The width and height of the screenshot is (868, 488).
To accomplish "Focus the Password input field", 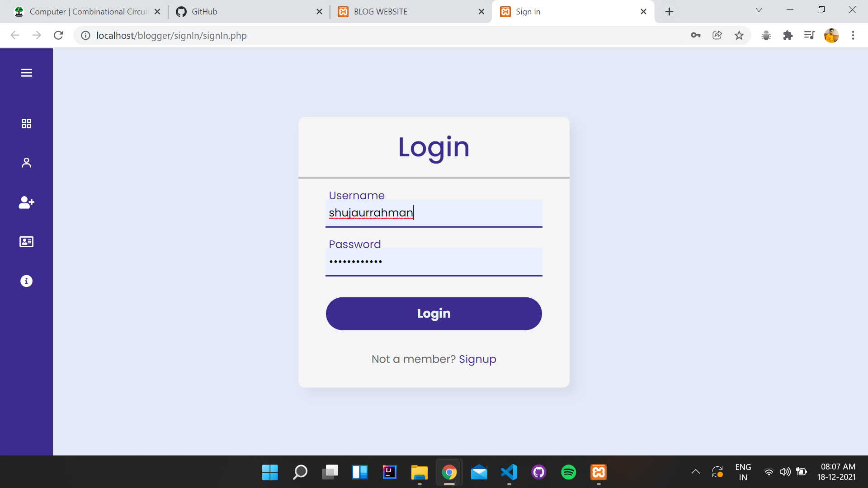I will [434, 262].
